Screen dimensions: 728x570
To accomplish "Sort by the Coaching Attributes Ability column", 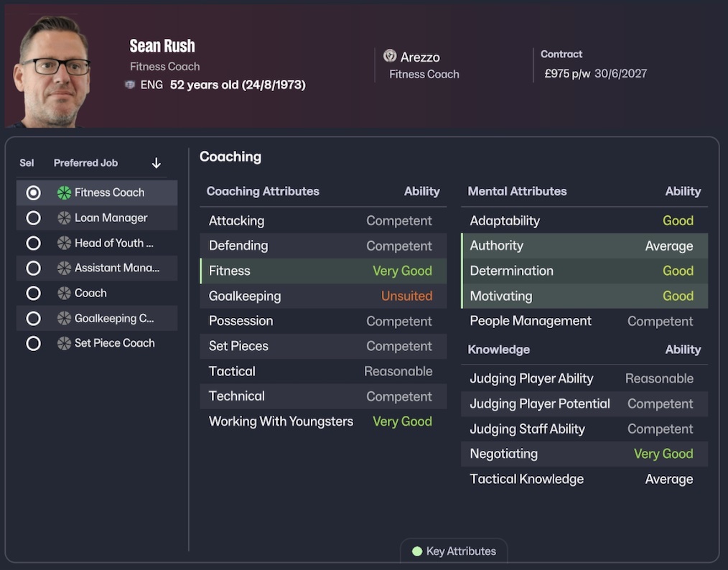I will coord(421,191).
